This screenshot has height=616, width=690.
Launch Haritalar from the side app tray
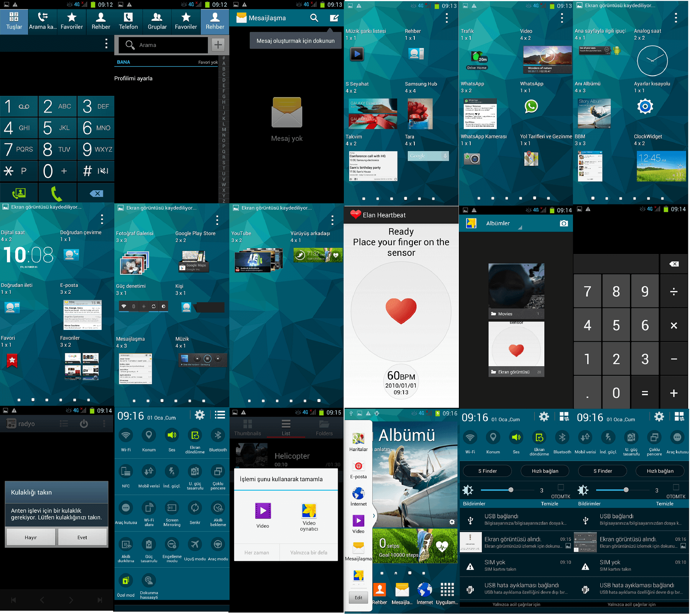(358, 441)
